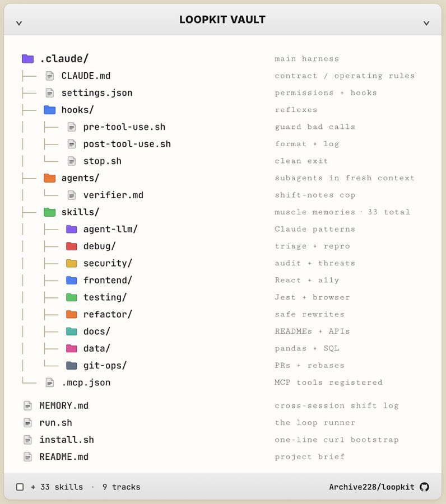The image size is (446, 504).
Task: Select the README.md file name
Action: 64,457
